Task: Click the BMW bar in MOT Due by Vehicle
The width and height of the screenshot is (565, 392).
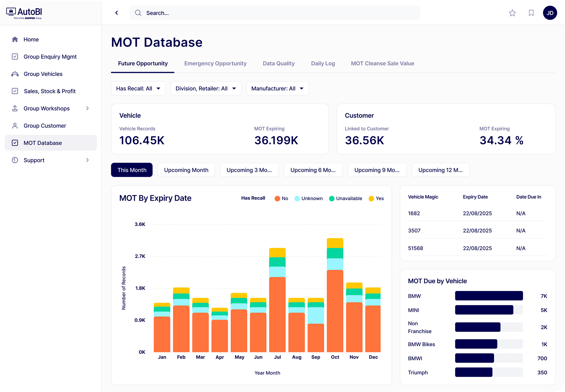Action: (489, 296)
